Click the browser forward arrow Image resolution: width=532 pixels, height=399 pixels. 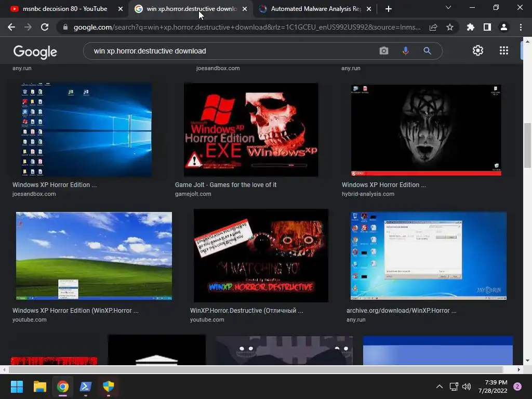click(x=28, y=27)
